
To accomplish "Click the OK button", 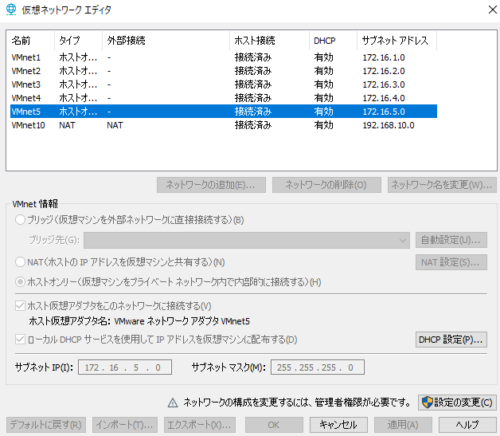I will tap(274, 425).
